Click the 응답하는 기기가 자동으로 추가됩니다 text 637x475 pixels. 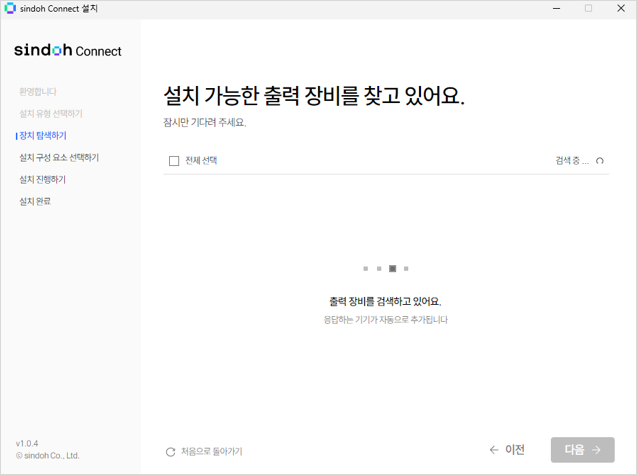pos(386,320)
